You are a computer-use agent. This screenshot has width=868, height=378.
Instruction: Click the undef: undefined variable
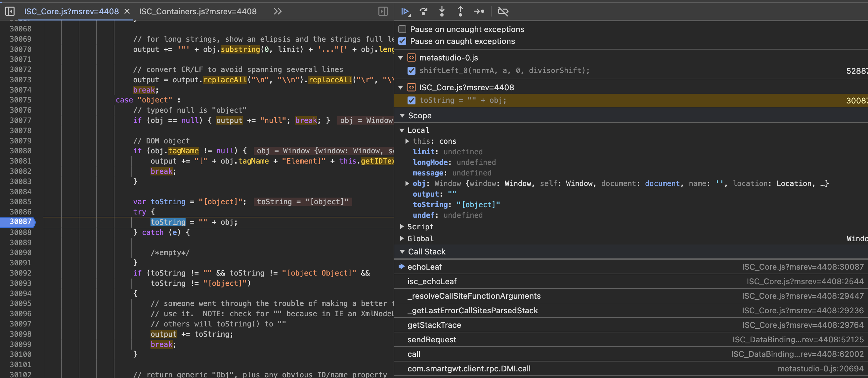448,215
